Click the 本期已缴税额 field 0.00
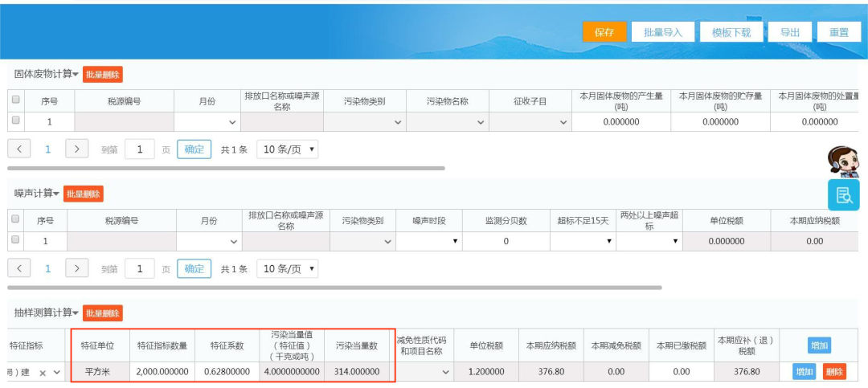The height and width of the screenshot is (388, 868). pyautogui.click(x=682, y=372)
